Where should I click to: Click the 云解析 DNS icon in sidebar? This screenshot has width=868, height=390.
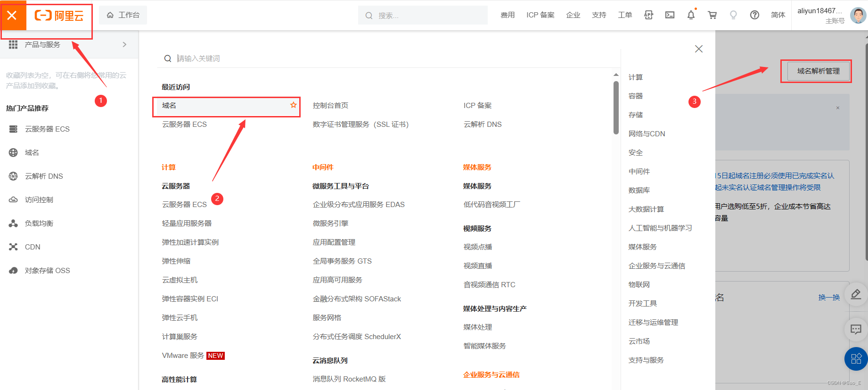pos(13,176)
